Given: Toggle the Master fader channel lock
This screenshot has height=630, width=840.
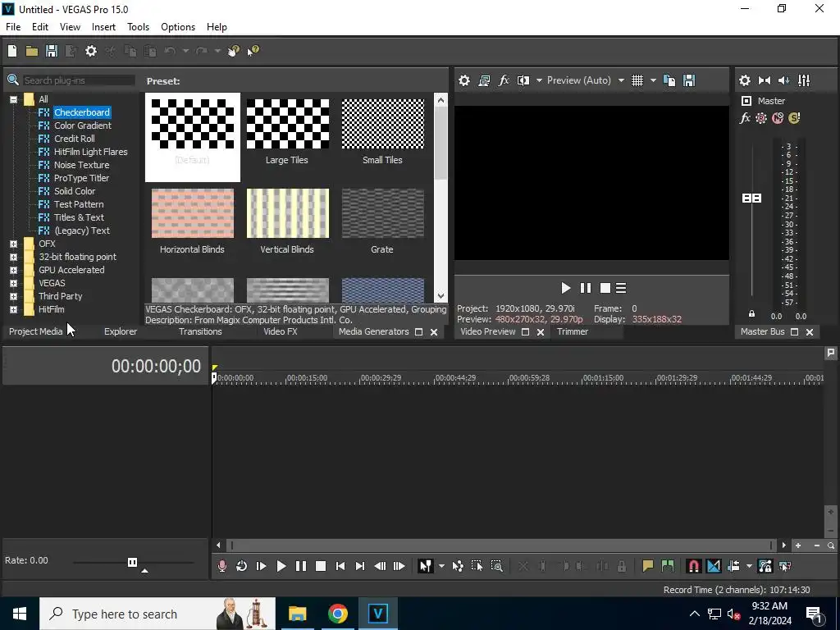Looking at the screenshot, I should click(x=751, y=314).
